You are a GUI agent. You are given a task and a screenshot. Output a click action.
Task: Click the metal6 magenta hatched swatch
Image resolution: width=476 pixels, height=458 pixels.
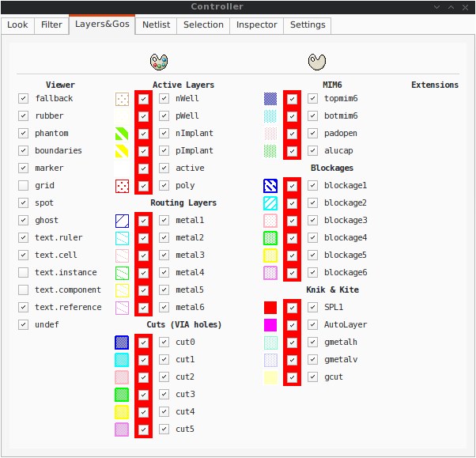122,308
